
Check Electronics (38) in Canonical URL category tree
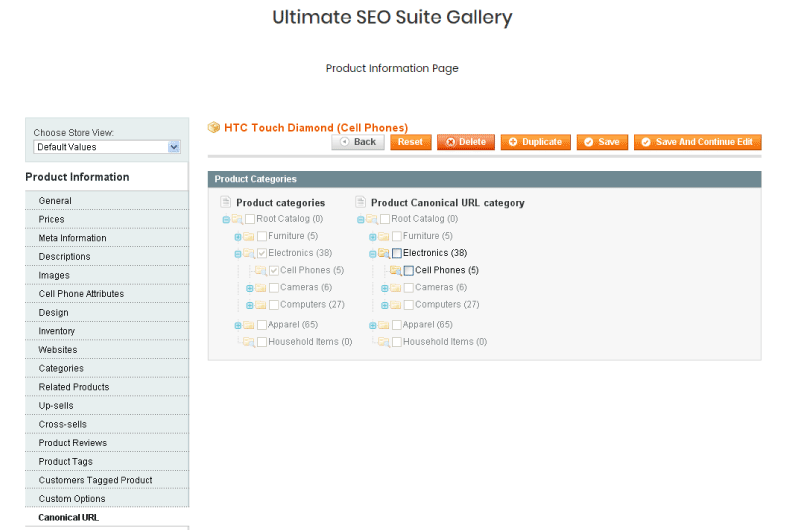click(x=397, y=253)
